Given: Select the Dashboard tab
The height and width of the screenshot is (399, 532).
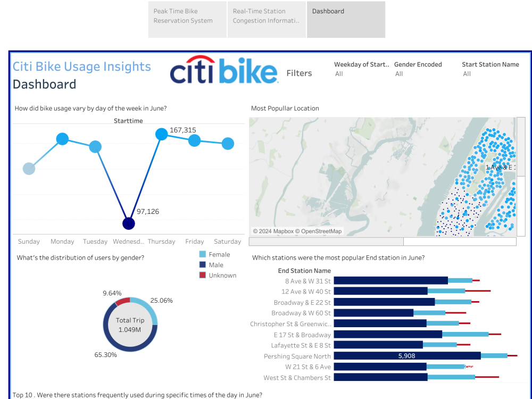Looking at the screenshot, I should [x=346, y=19].
